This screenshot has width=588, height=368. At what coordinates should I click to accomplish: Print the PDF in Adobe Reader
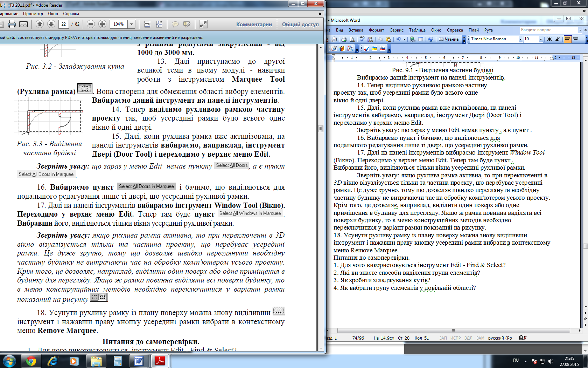click(x=12, y=24)
